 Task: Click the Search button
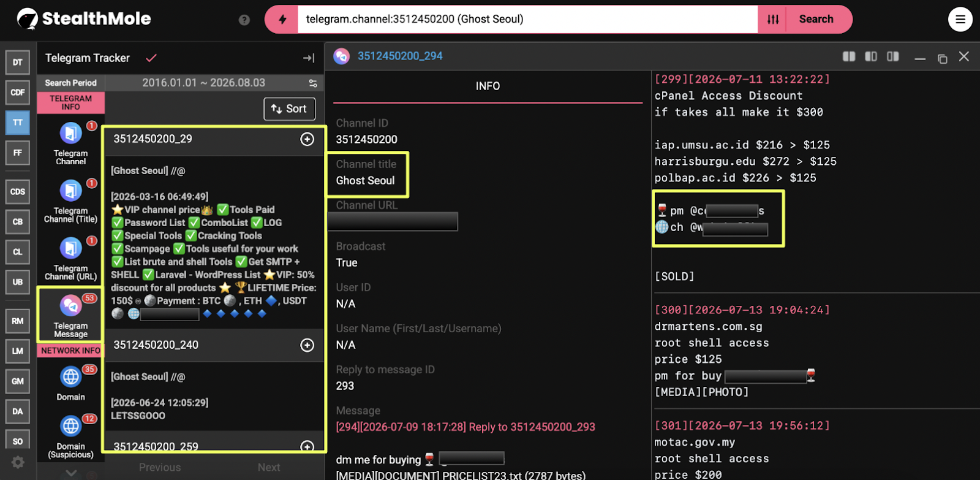tap(816, 20)
